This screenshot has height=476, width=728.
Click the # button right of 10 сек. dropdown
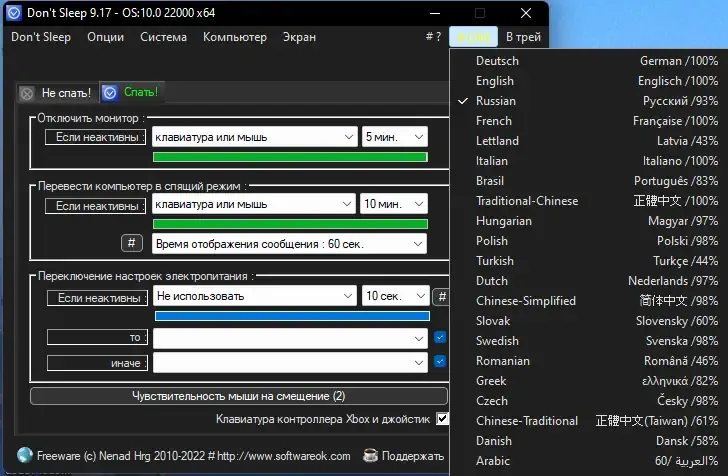442,296
